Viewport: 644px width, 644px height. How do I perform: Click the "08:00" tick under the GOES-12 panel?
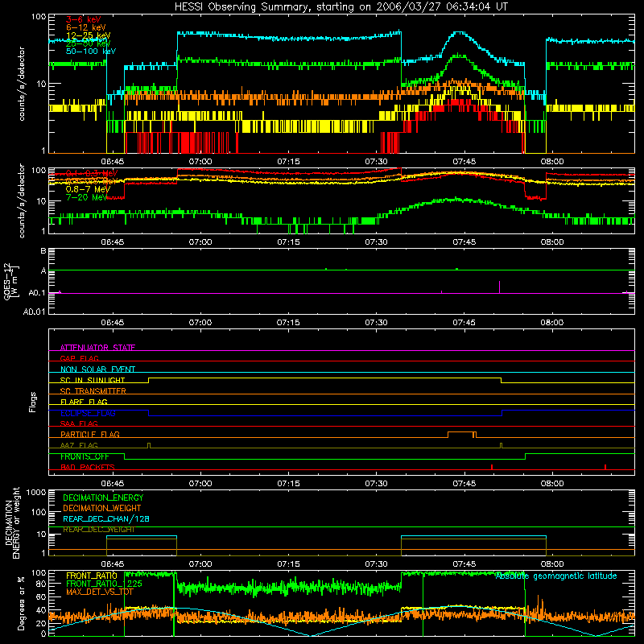pyautogui.click(x=552, y=323)
